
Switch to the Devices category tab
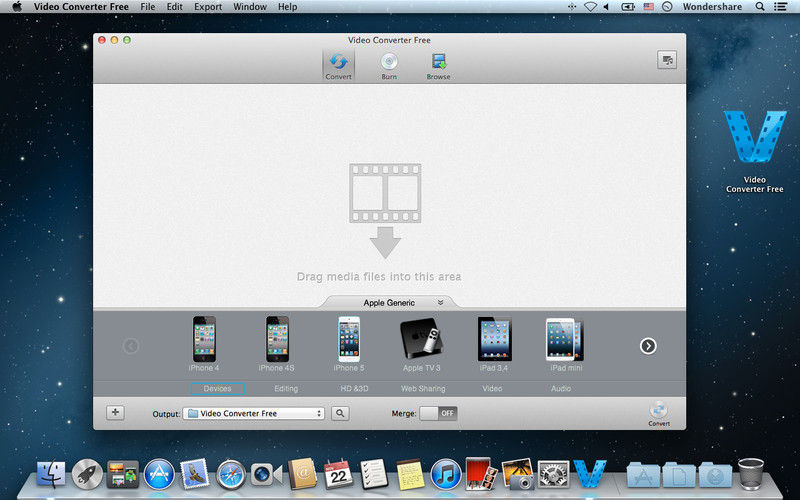tap(217, 388)
